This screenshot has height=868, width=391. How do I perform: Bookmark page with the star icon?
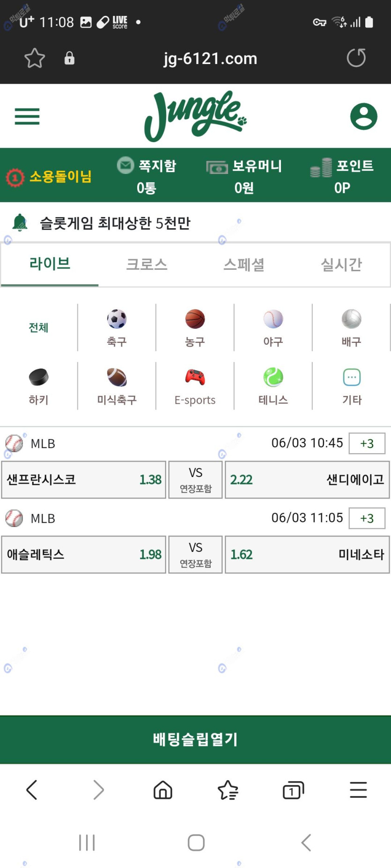(35, 58)
